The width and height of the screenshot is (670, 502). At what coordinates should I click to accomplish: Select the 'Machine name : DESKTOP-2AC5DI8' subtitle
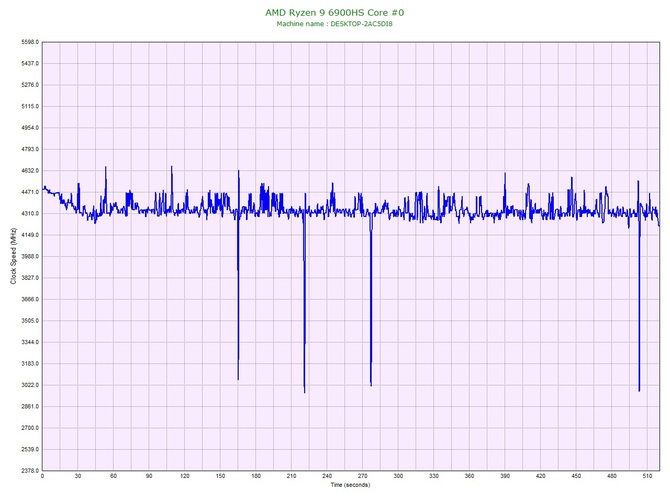(x=334, y=24)
